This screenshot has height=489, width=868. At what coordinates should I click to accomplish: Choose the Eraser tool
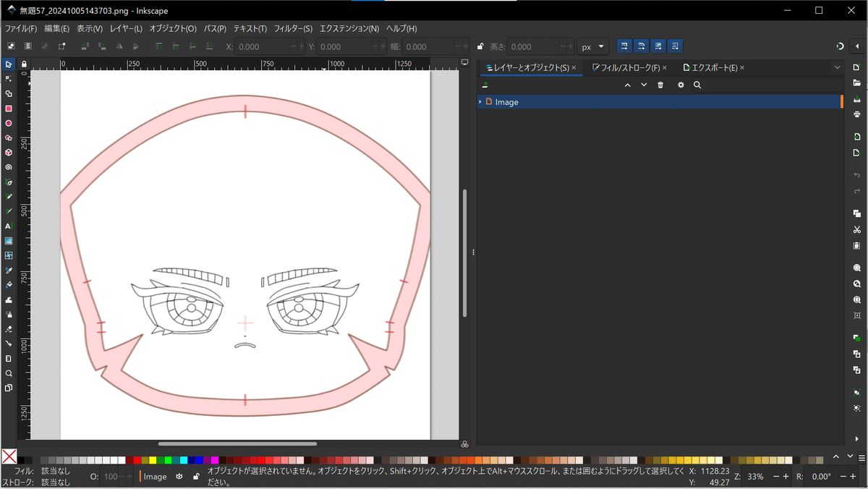coord(9,329)
